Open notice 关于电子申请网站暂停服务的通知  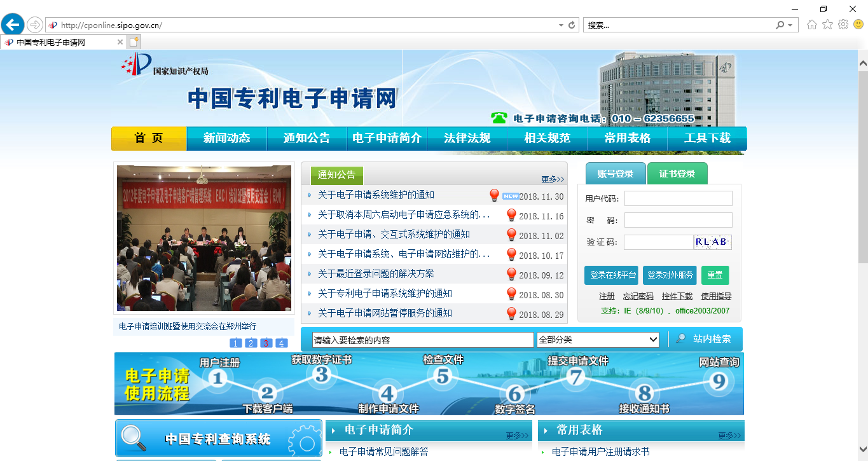coord(385,313)
